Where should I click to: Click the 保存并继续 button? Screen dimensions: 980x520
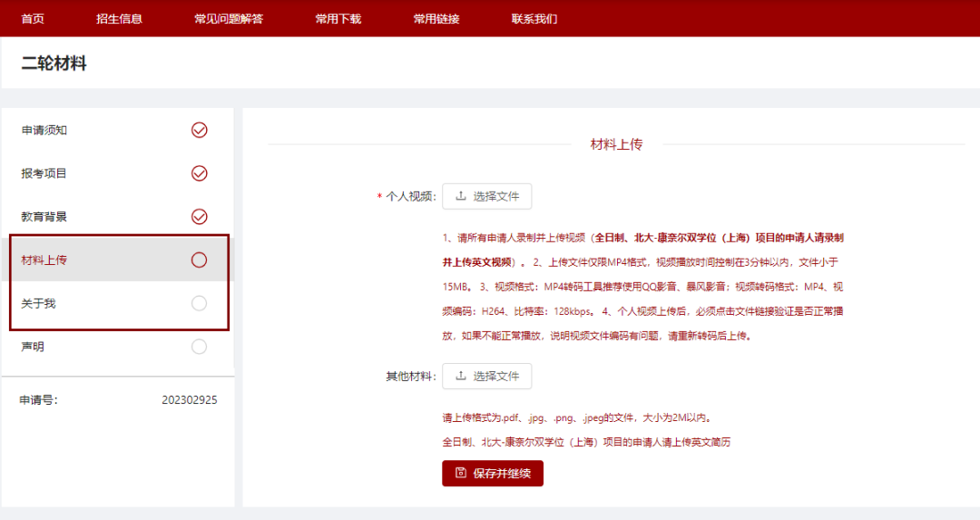493,473
